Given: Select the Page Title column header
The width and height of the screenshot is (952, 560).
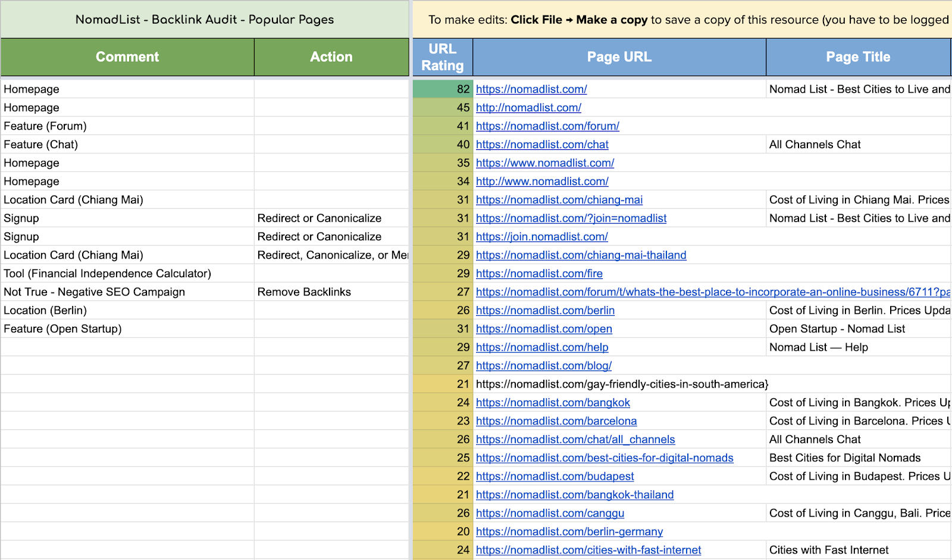Looking at the screenshot, I should pyautogui.click(x=857, y=57).
